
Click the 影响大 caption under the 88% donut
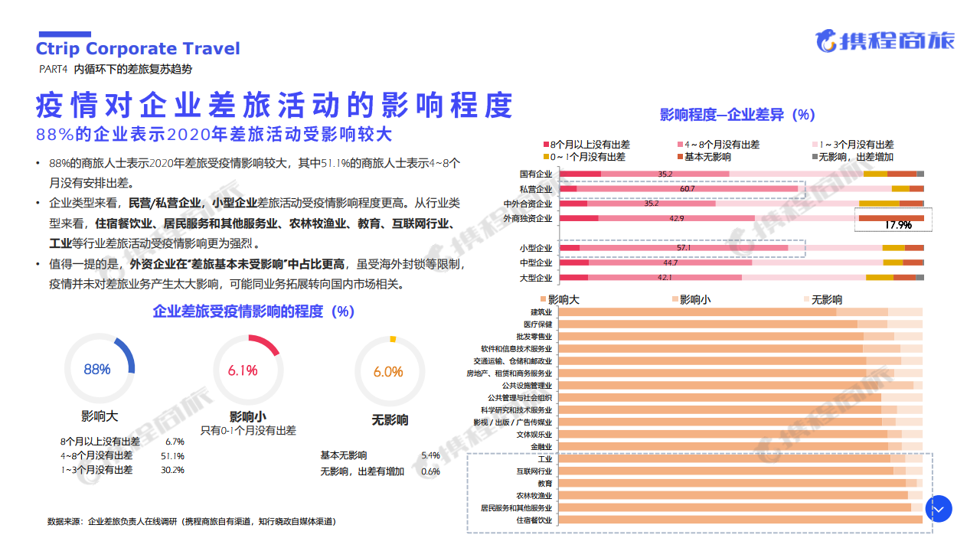click(100, 417)
